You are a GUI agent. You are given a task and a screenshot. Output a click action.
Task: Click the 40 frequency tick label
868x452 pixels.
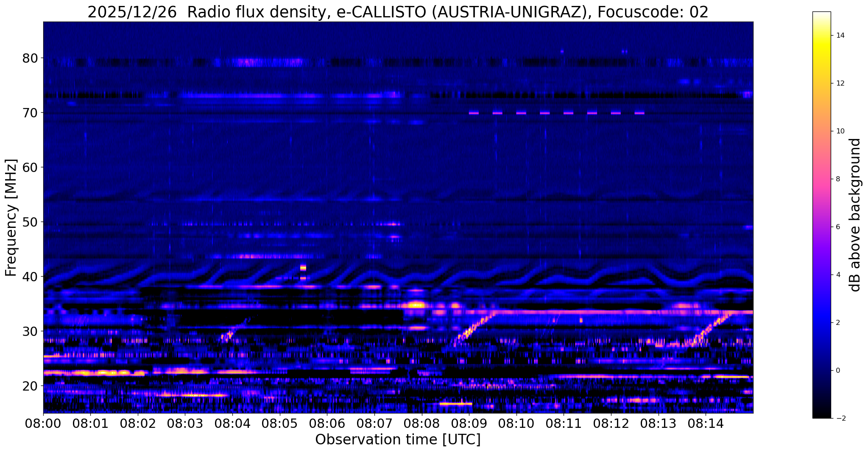[30, 277]
